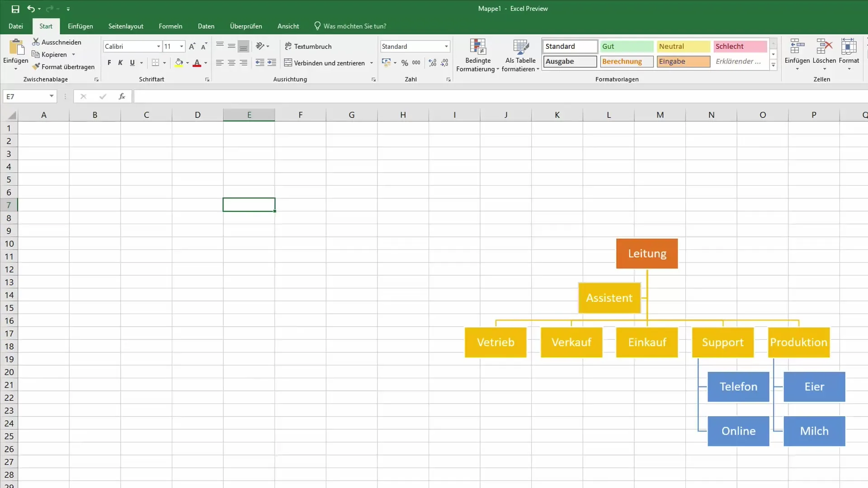This screenshot has height=488, width=868.
Task: Toggle Textumbruch wrap text
Action: coord(308,47)
